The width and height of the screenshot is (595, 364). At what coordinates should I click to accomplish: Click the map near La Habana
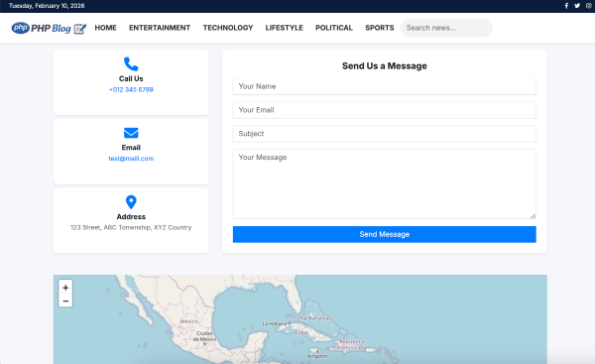click(275, 323)
